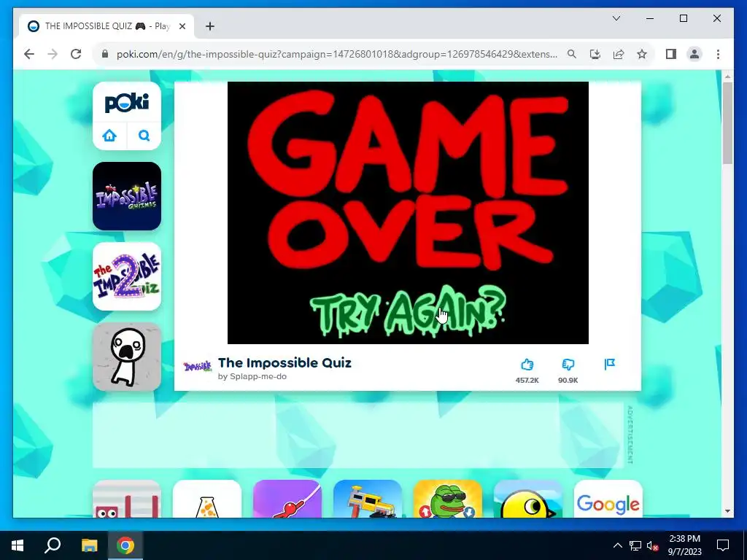This screenshot has height=560, width=747.
Task: Click the vertical scrollbar thumb
Action: click(x=727, y=122)
